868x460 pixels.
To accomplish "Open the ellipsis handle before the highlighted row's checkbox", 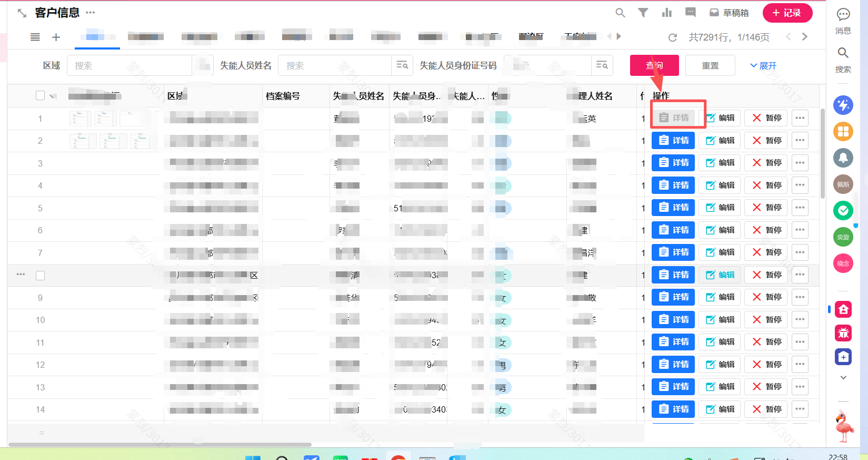I will click(21, 275).
